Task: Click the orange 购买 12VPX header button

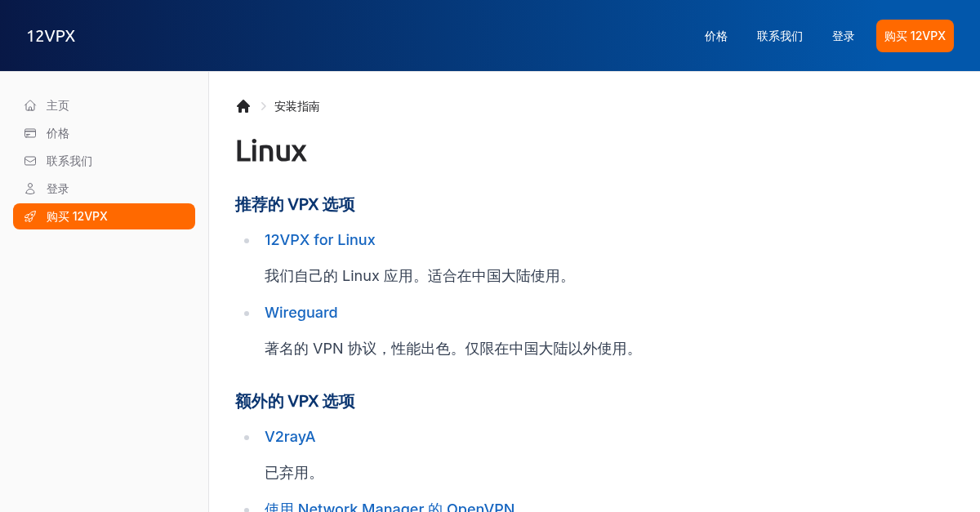Action: click(915, 36)
